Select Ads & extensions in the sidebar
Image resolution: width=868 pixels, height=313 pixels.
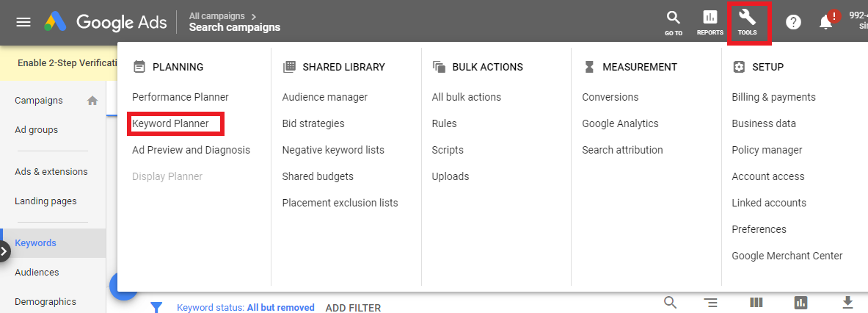tap(51, 172)
